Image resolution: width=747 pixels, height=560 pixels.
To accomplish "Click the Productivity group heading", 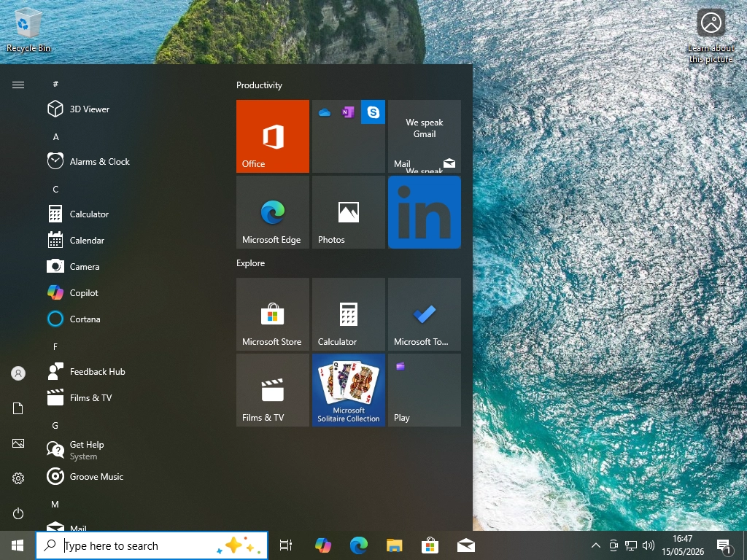I will (259, 85).
